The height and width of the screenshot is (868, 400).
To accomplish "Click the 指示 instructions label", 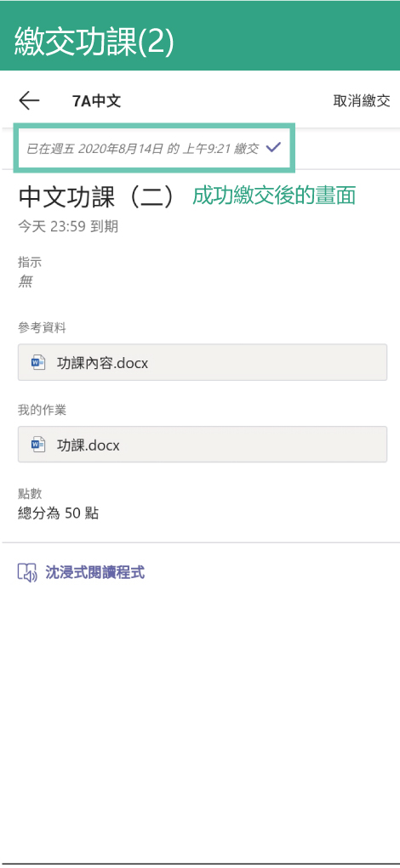I will pyautogui.click(x=30, y=263).
